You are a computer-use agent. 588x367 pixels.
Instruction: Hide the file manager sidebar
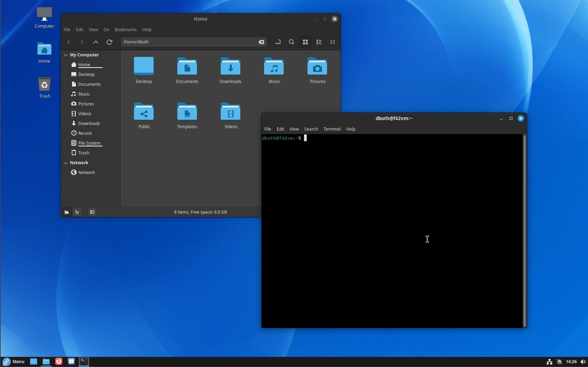point(92,212)
